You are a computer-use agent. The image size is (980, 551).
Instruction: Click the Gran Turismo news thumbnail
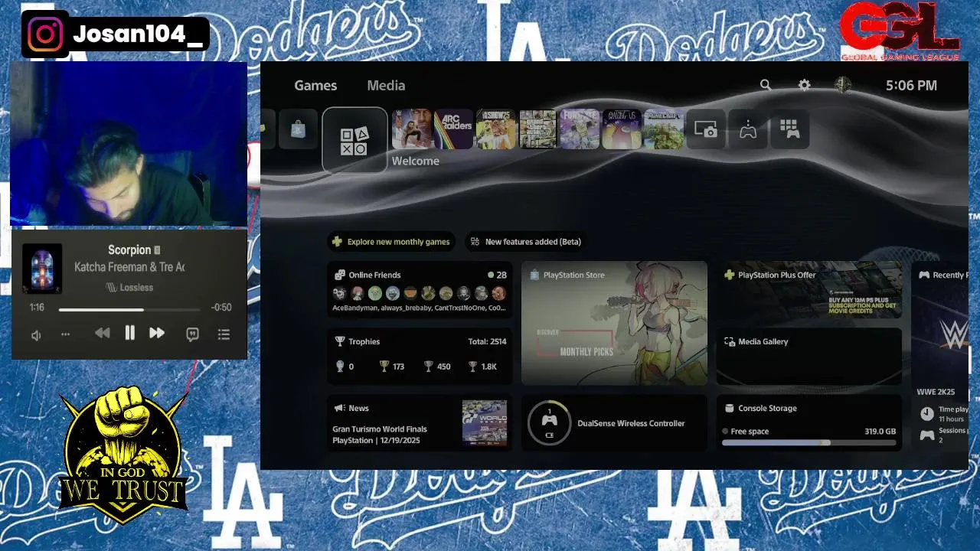coord(485,422)
